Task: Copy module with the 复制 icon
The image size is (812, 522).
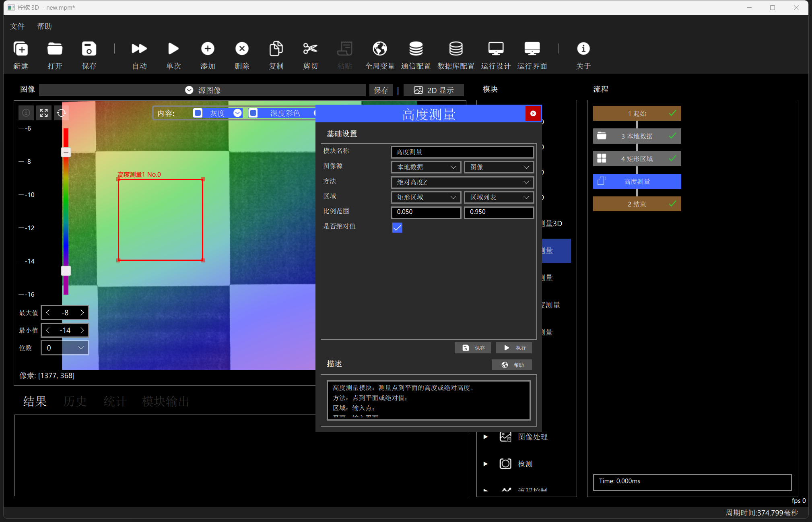Action: [x=276, y=49]
